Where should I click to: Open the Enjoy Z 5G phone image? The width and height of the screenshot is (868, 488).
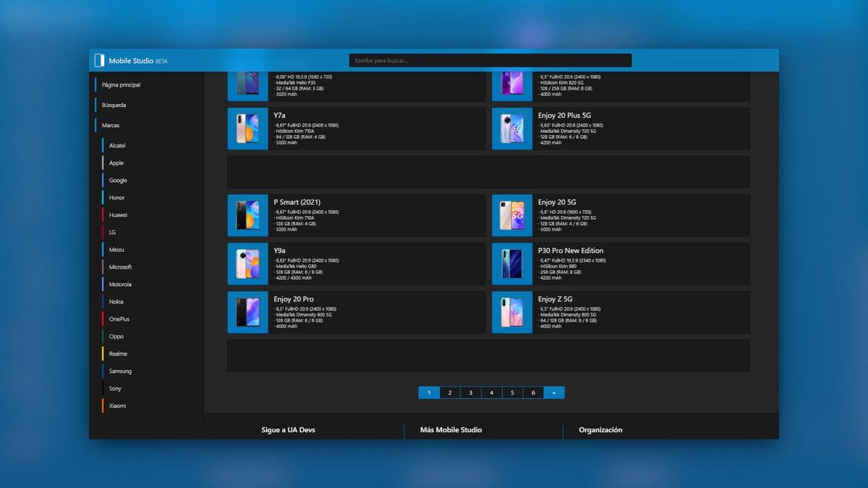512,312
